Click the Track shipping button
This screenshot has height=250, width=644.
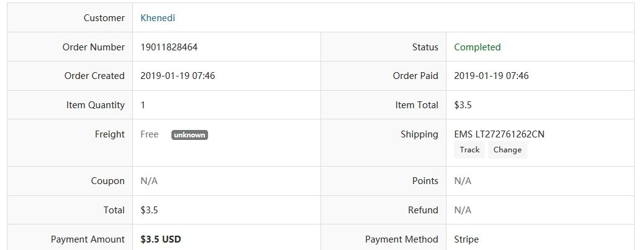(469, 150)
